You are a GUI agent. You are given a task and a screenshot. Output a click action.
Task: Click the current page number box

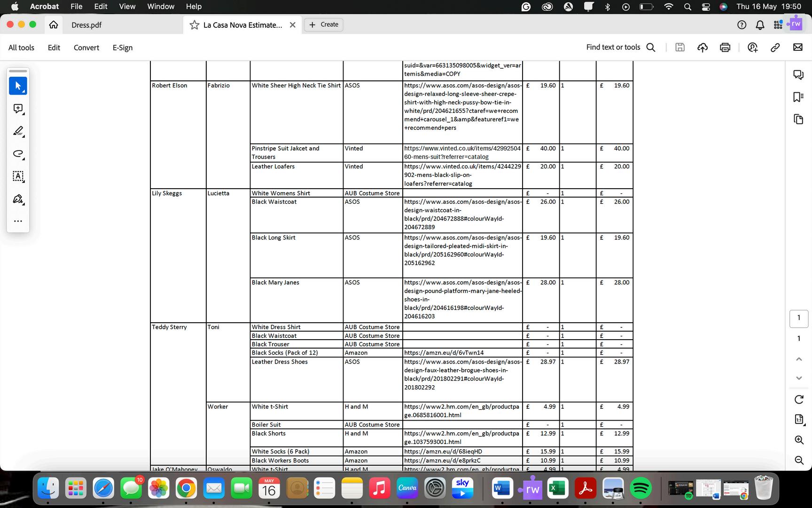click(799, 318)
